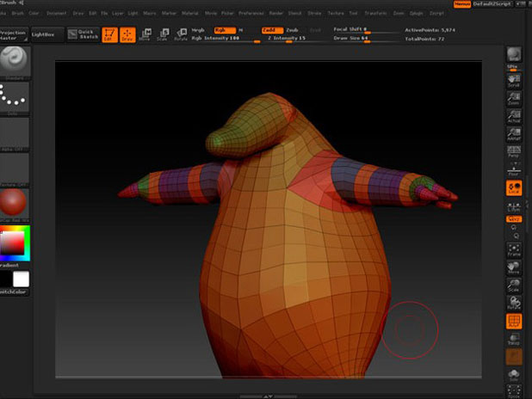
Task: Open the Preferences menu
Action: click(251, 14)
